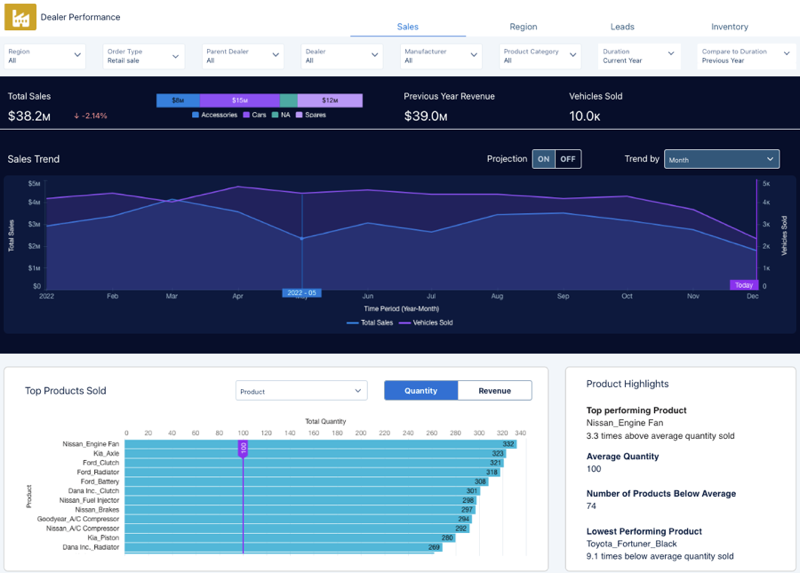Click the Spares legend color square
Screen dimensions: 800x573
click(x=300, y=115)
